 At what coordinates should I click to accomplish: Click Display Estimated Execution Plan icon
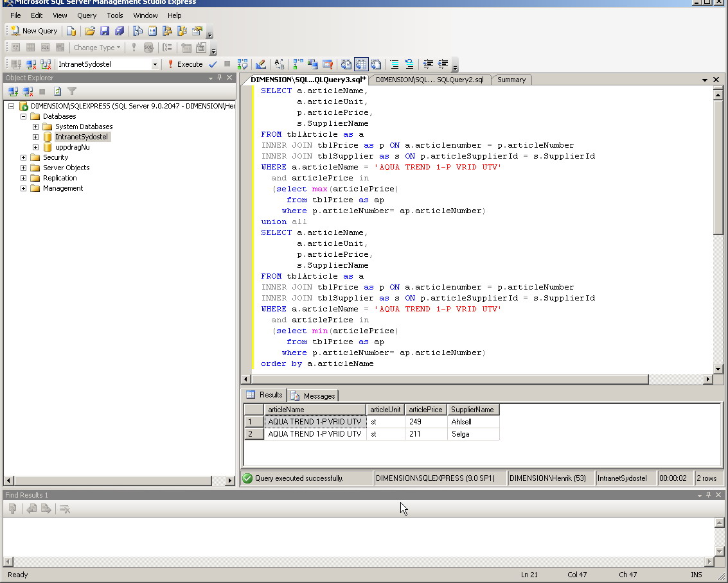(242, 64)
